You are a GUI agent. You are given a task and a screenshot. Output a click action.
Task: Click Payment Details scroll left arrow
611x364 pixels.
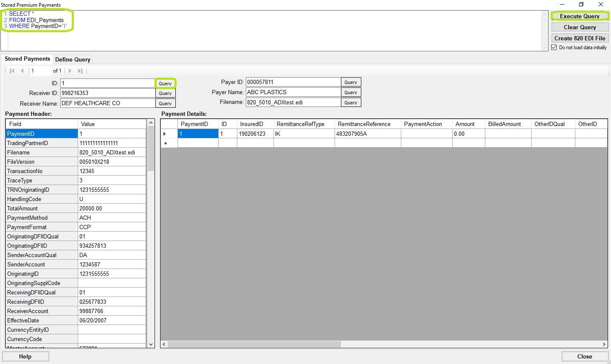tap(164, 344)
